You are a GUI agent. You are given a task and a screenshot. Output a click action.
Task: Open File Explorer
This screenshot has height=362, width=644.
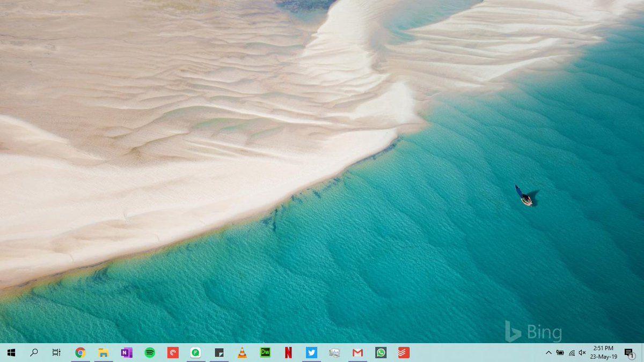pyautogui.click(x=103, y=353)
